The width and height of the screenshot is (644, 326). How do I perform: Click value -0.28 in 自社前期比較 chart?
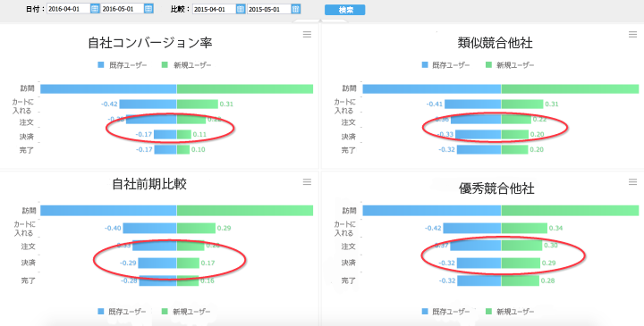pos(130,280)
